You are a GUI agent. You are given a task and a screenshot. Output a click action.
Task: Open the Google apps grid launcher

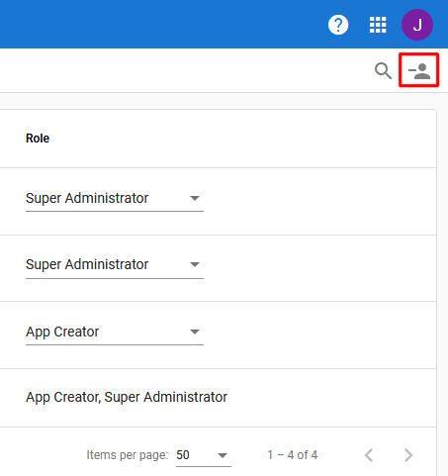(378, 25)
